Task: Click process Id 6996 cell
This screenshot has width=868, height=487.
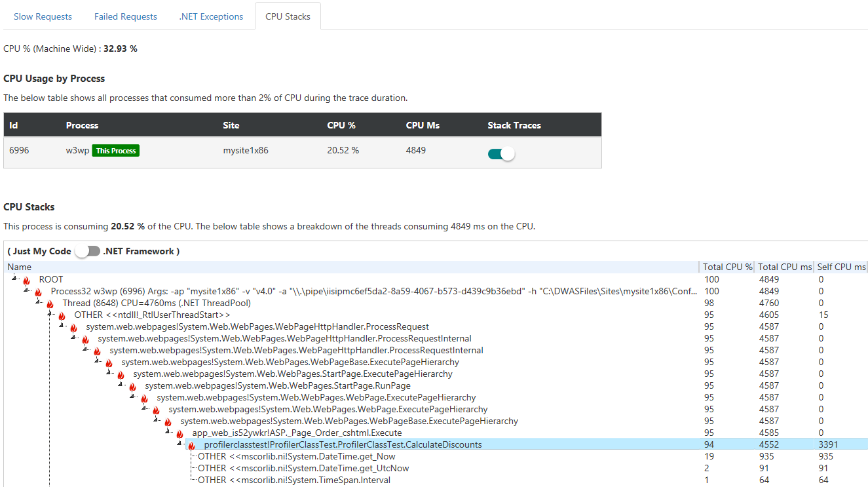Action: click(19, 150)
